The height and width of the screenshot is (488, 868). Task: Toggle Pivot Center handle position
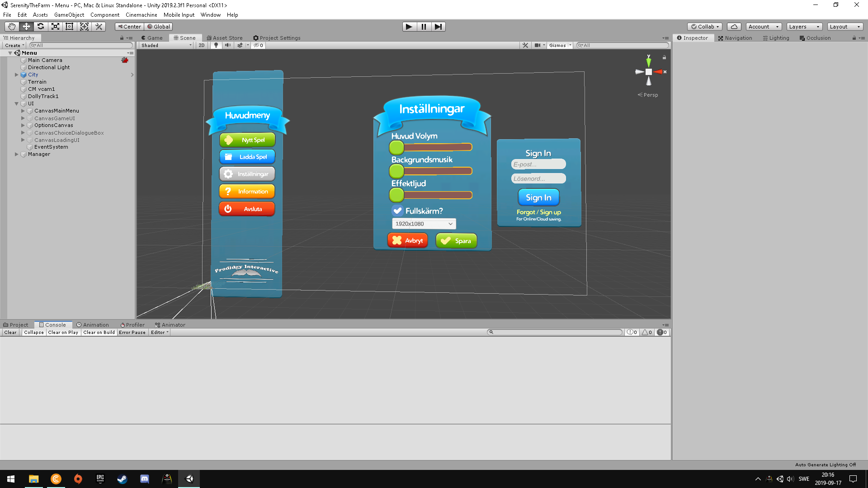tap(129, 27)
